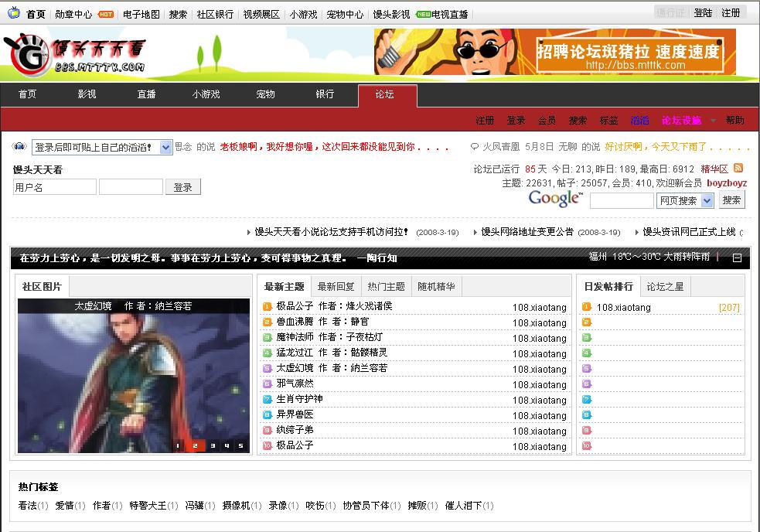The height and width of the screenshot is (532, 760).
Task: Click the rank 1 icon beside 108.xiaotang in 日发帖排行
Action: click(x=587, y=306)
